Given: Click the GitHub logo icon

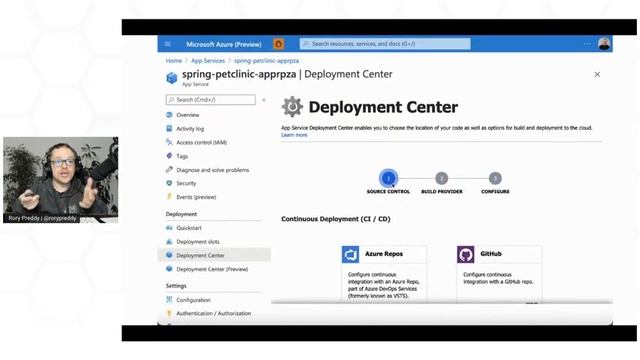Looking at the screenshot, I should [x=466, y=254].
